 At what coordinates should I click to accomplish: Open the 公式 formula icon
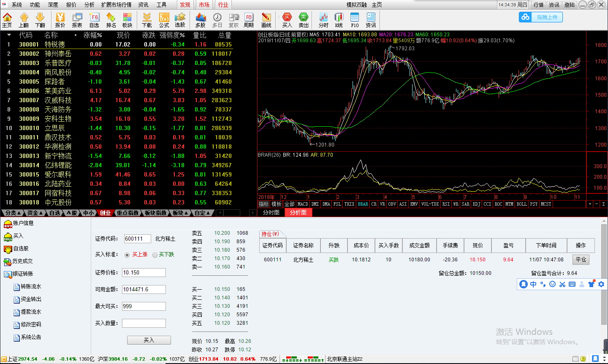(164, 20)
